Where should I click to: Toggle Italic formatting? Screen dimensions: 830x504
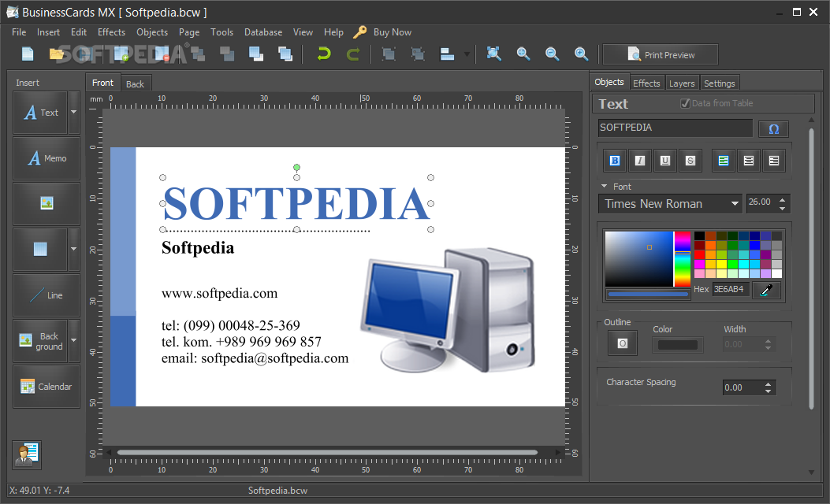[640, 161]
